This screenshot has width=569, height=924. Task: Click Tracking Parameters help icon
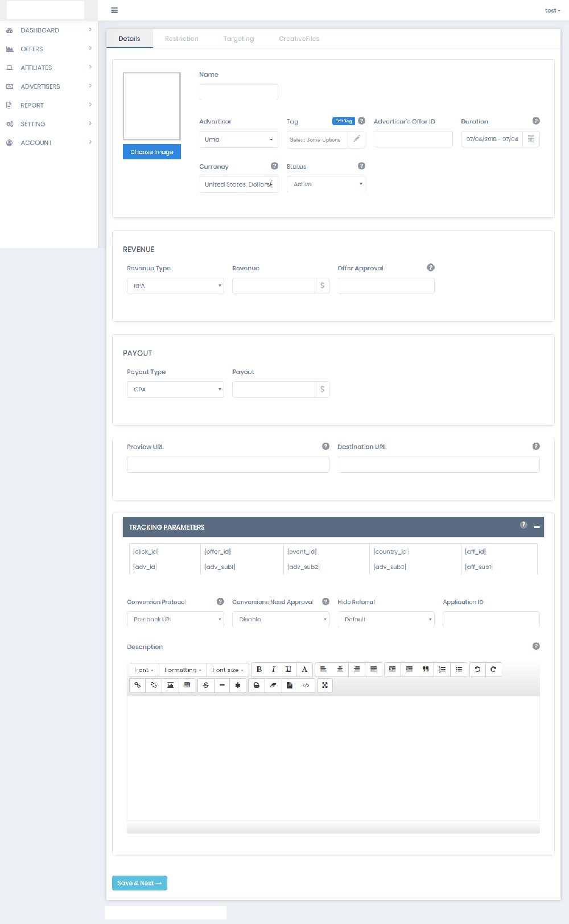(523, 525)
